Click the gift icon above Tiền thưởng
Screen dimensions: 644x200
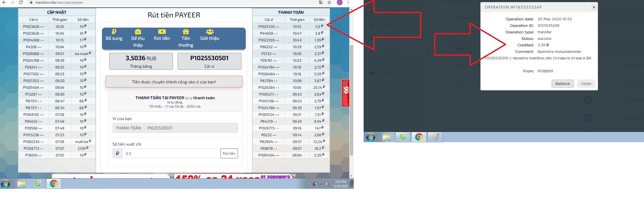[186, 32]
